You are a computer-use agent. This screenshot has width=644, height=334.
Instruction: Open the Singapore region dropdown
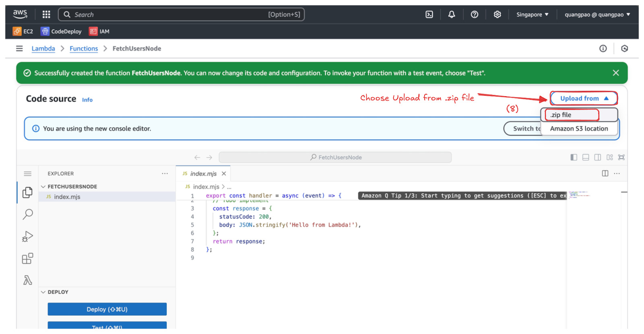click(x=532, y=14)
